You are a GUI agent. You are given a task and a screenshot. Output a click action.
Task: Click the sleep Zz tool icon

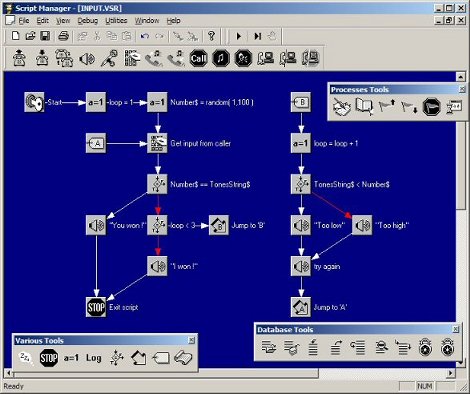pos(26,358)
